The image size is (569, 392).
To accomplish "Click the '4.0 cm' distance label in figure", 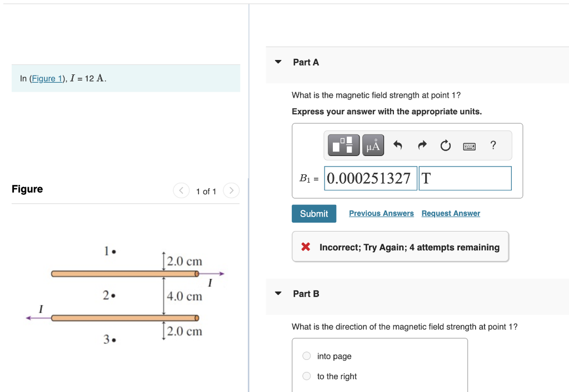I will 184,296.
